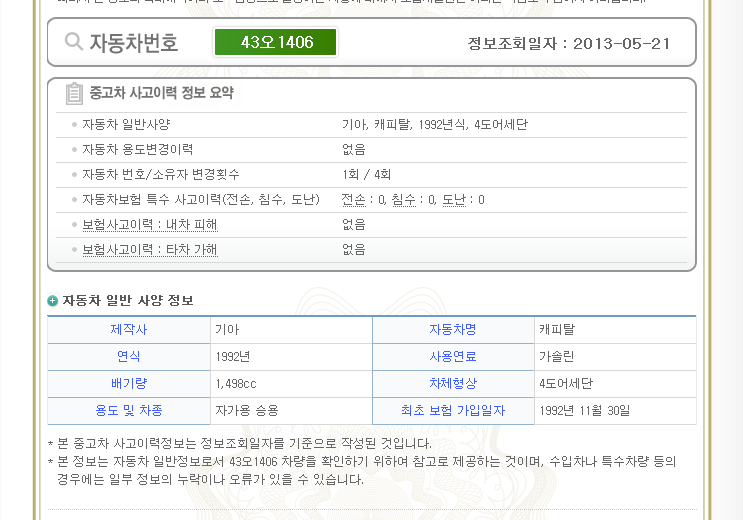Click the clipboard icon next to 중고차 사고이력 정보 요약
Screen dimensions: 743x520
[x=74, y=93]
